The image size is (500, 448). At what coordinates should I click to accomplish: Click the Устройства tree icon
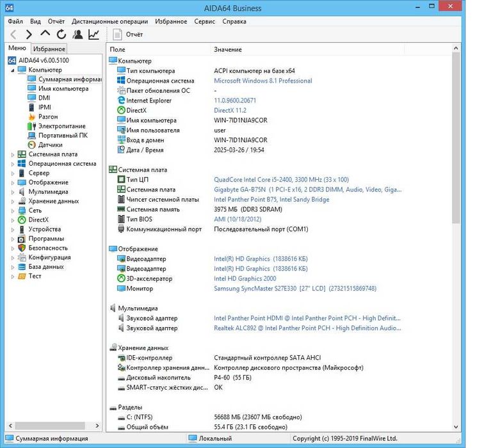(22, 229)
